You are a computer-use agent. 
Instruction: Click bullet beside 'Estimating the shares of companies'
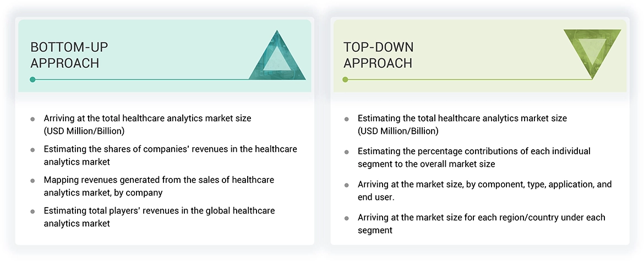pyautogui.click(x=32, y=150)
